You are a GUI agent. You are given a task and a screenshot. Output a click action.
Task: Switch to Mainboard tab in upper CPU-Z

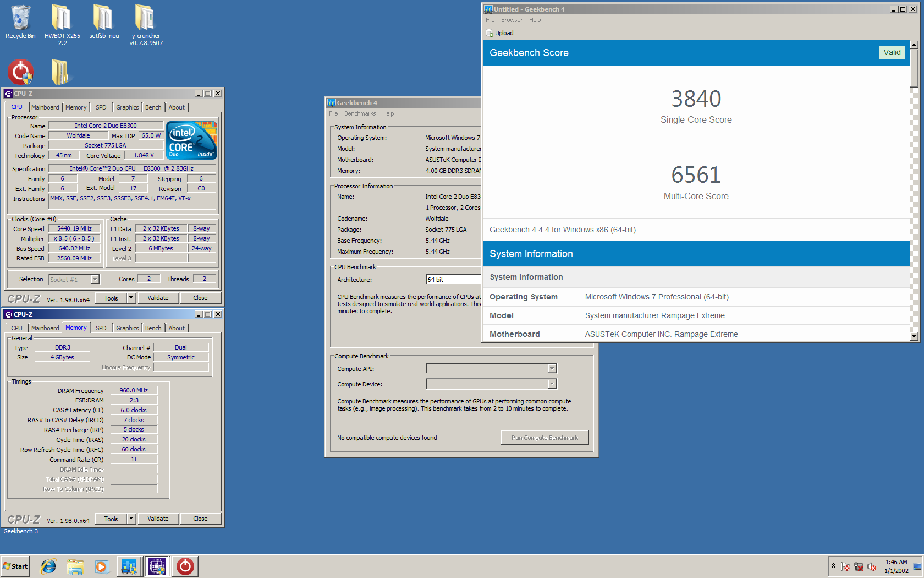point(45,107)
